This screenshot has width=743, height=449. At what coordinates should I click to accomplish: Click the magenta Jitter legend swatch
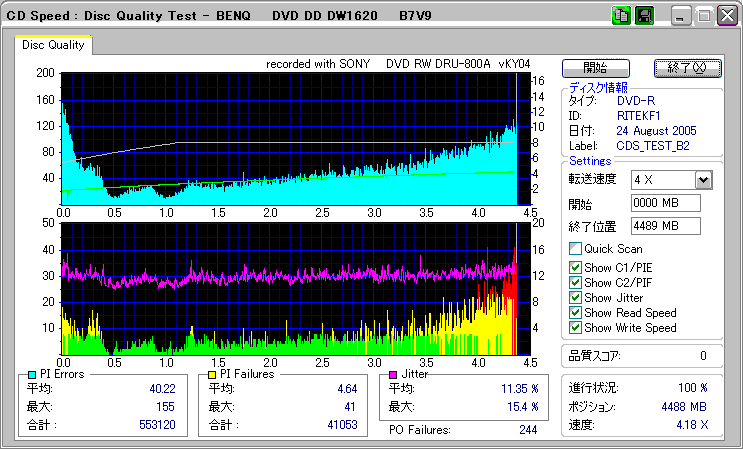(x=393, y=374)
